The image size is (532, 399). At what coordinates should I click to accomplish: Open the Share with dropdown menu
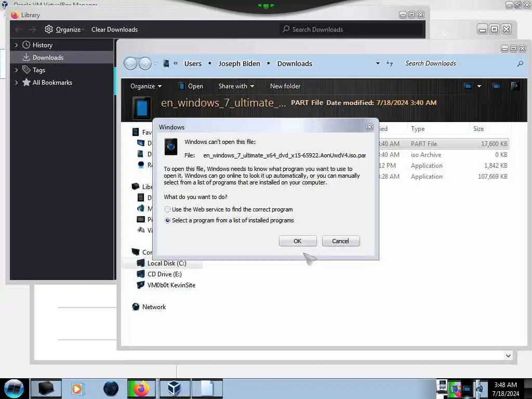tap(236, 86)
